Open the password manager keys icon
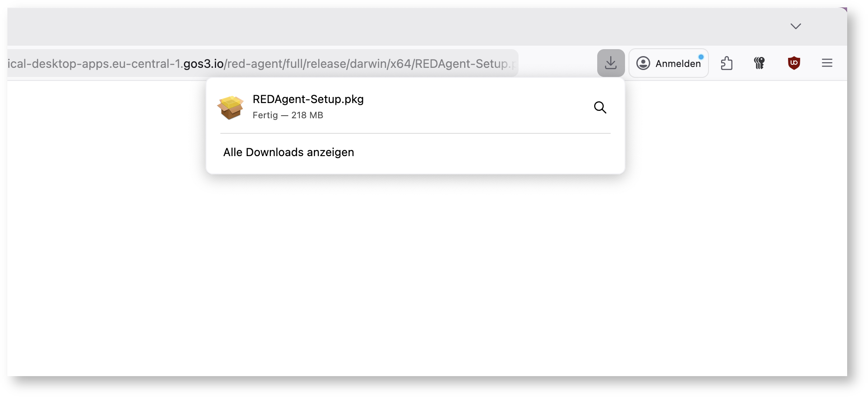 tap(759, 63)
